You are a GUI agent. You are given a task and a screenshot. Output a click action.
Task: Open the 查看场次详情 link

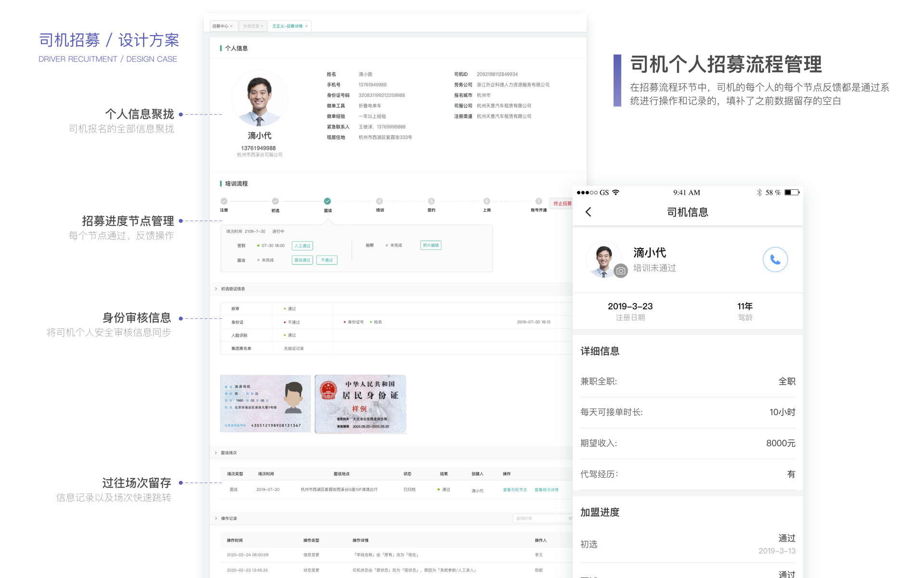(x=546, y=490)
